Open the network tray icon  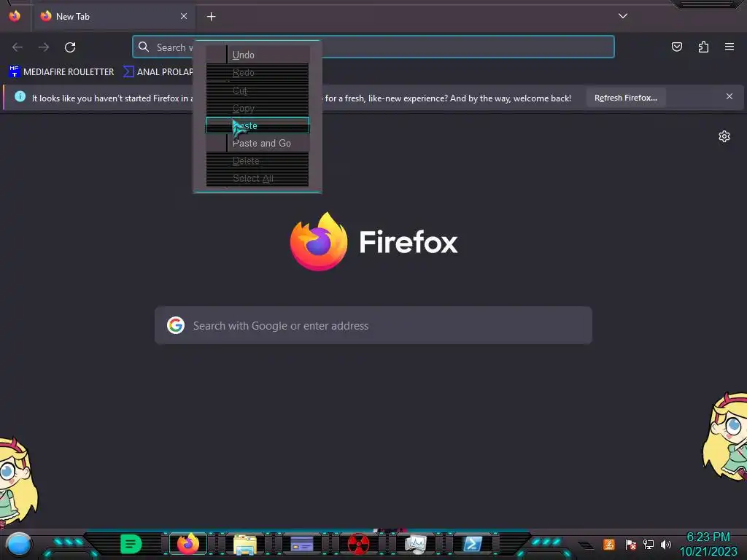pos(649,544)
